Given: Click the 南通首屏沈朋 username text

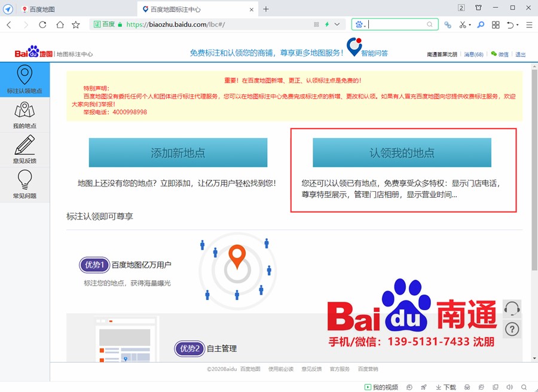Looking at the screenshot, I should coord(442,54).
